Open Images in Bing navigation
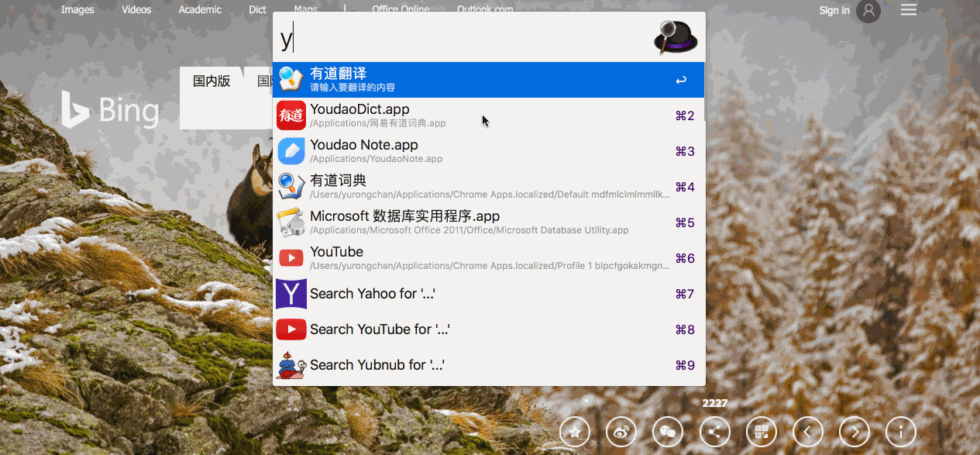 pos(77,10)
